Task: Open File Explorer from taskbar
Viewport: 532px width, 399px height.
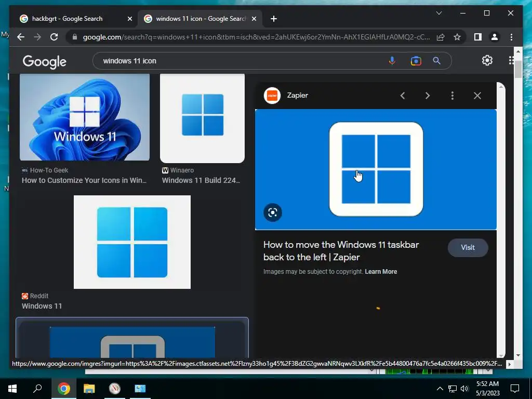Action: pos(89,389)
